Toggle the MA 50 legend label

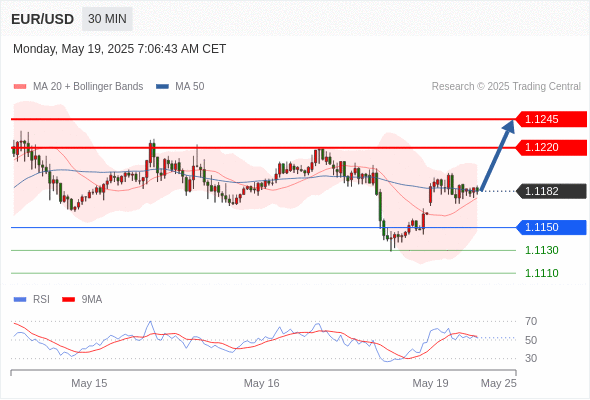click(x=190, y=87)
